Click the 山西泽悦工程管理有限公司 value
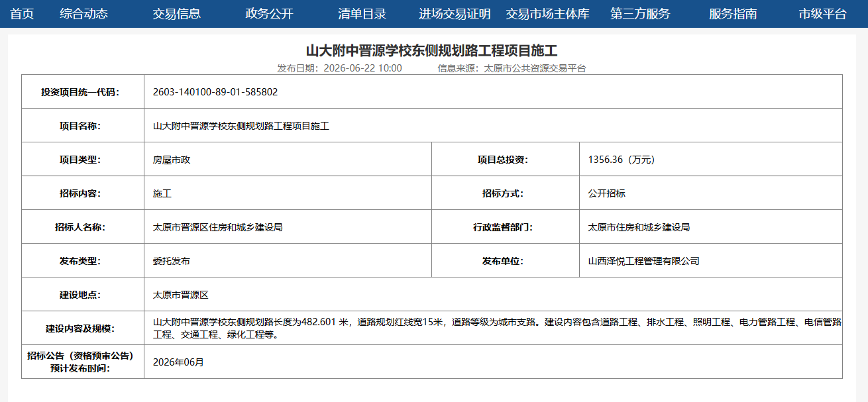Image resolution: width=868 pixels, height=402 pixels. coord(644,261)
